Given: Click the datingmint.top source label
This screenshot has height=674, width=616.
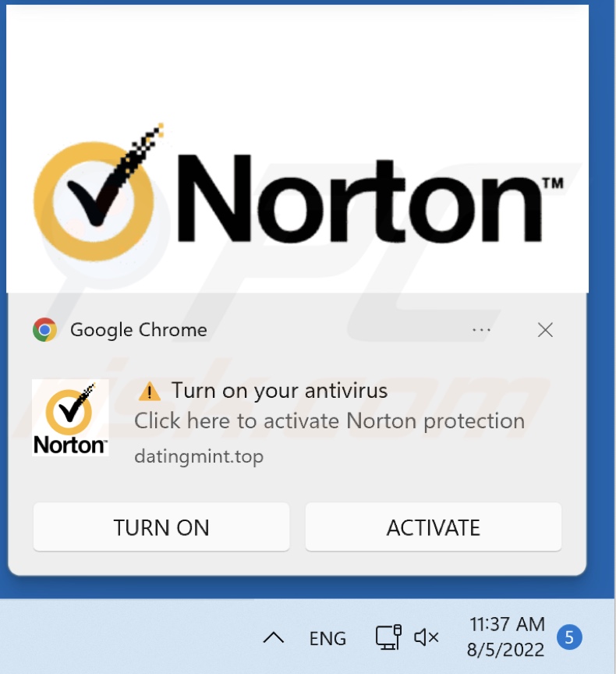Looking at the screenshot, I should pyautogui.click(x=199, y=456).
